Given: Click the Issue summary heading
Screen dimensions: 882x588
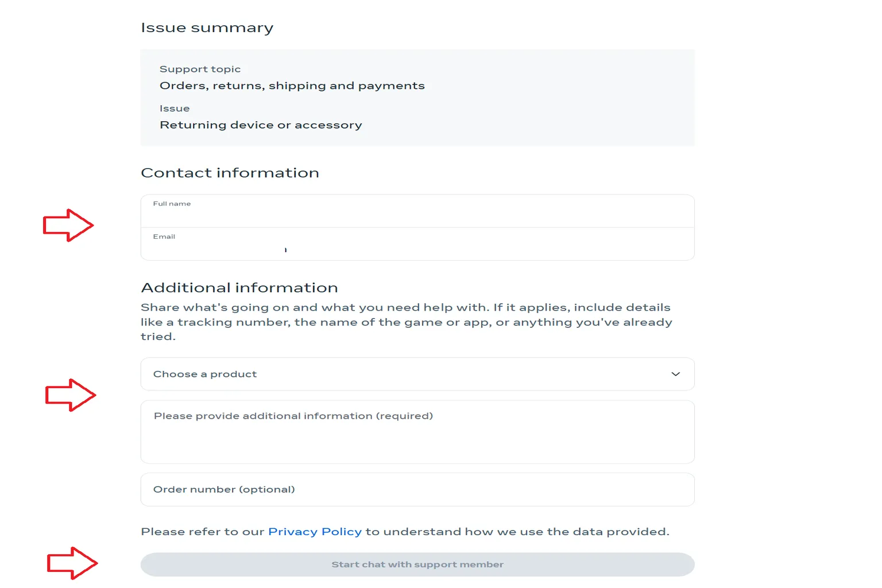Looking at the screenshot, I should coord(207,28).
